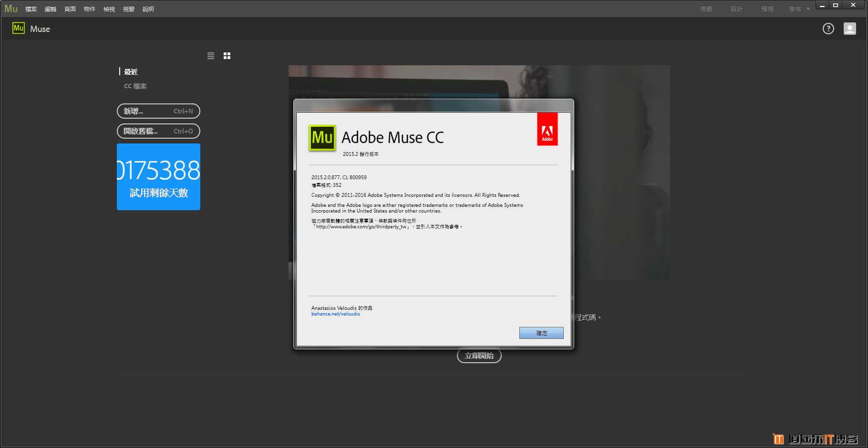Open the 物件 menu
868x448 pixels.
[90, 9]
